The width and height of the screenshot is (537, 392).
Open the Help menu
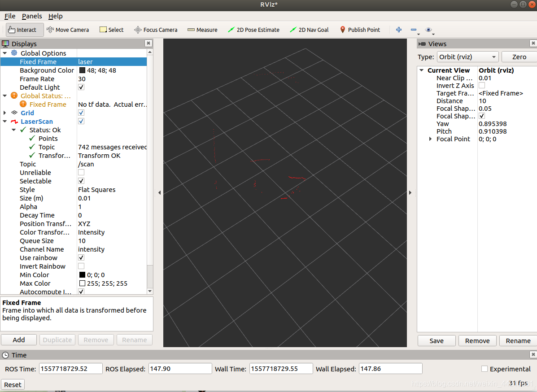[x=56, y=16]
